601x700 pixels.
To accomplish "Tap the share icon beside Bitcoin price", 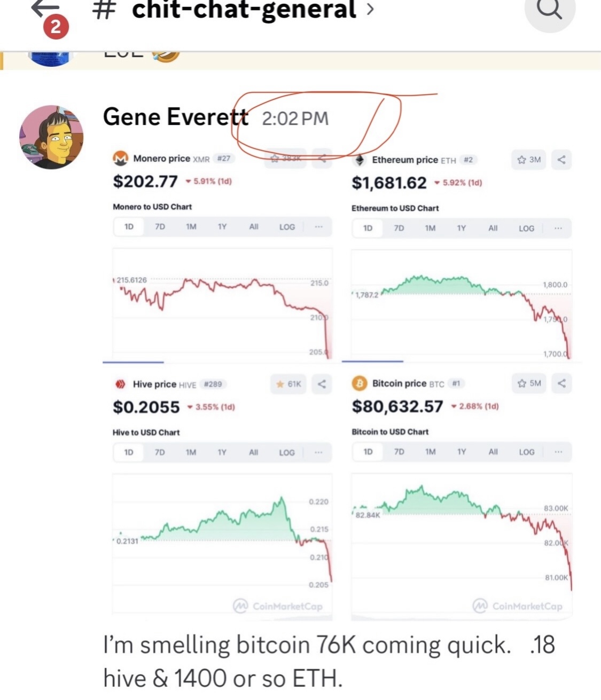I will coord(561,383).
